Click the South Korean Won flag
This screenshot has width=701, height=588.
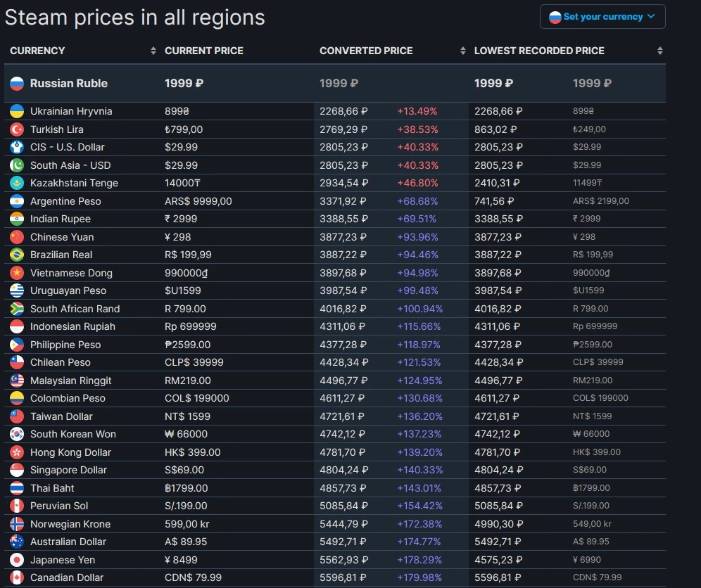(x=17, y=434)
